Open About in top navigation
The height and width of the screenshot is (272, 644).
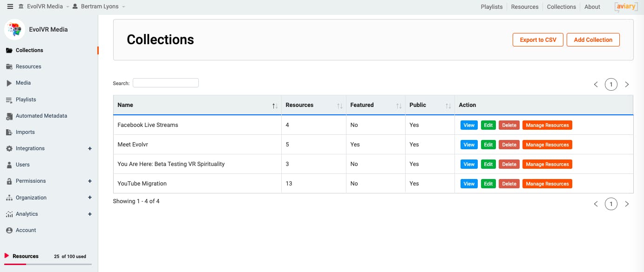click(x=592, y=7)
